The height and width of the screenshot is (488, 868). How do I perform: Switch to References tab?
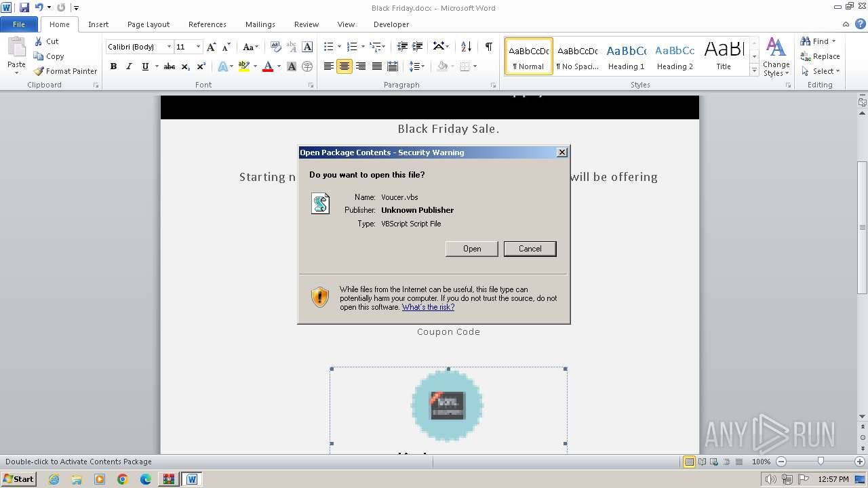(x=208, y=24)
